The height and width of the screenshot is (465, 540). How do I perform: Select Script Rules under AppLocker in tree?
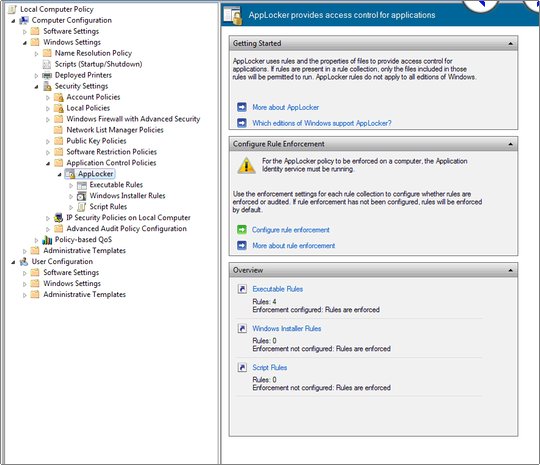coord(108,207)
